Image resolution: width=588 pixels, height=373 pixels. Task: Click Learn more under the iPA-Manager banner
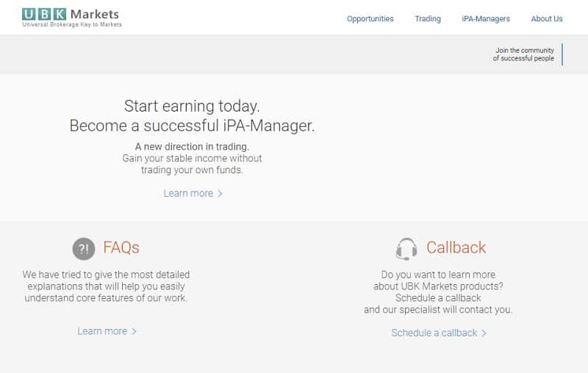[188, 193]
